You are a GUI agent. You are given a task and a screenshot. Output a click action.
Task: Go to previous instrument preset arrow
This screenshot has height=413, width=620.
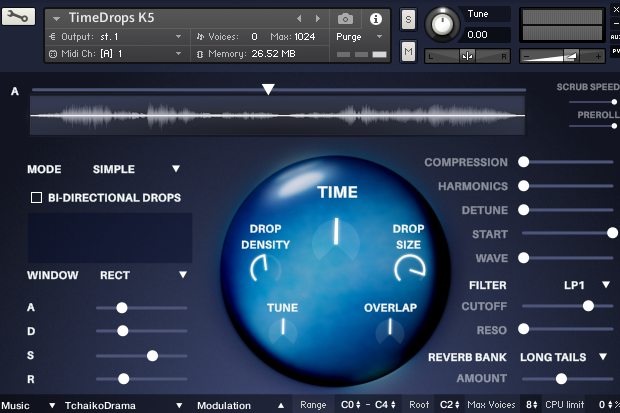click(299, 19)
